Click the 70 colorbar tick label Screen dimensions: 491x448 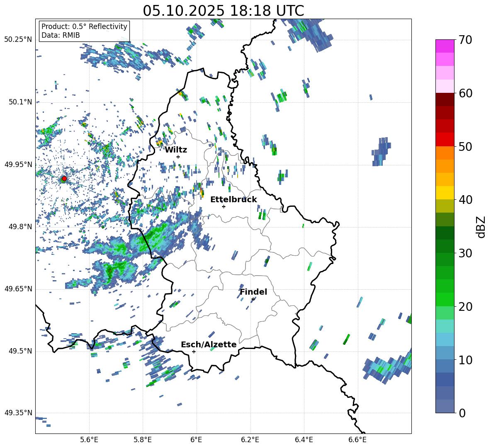point(465,40)
